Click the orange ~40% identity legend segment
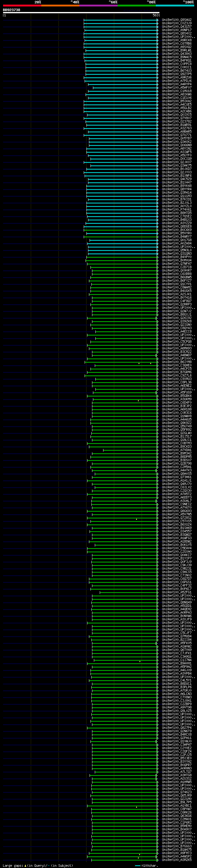Screen dimensions: 197x868 [x=61, y=6]
